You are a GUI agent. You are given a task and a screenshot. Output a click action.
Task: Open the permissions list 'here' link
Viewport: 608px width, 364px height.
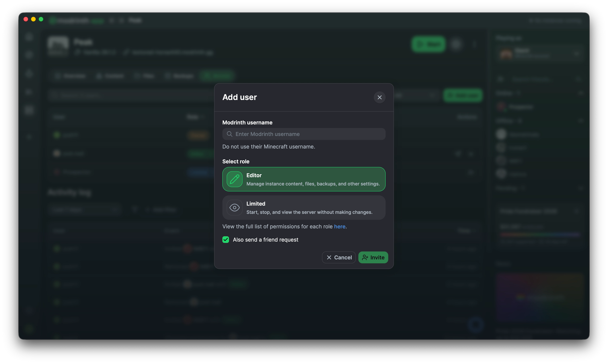(x=340, y=226)
